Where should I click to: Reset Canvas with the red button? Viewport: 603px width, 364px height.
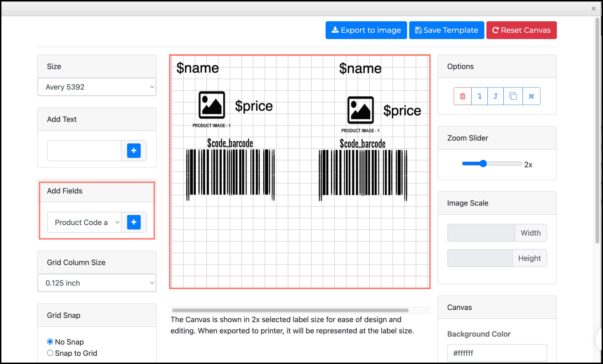point(522,30)
